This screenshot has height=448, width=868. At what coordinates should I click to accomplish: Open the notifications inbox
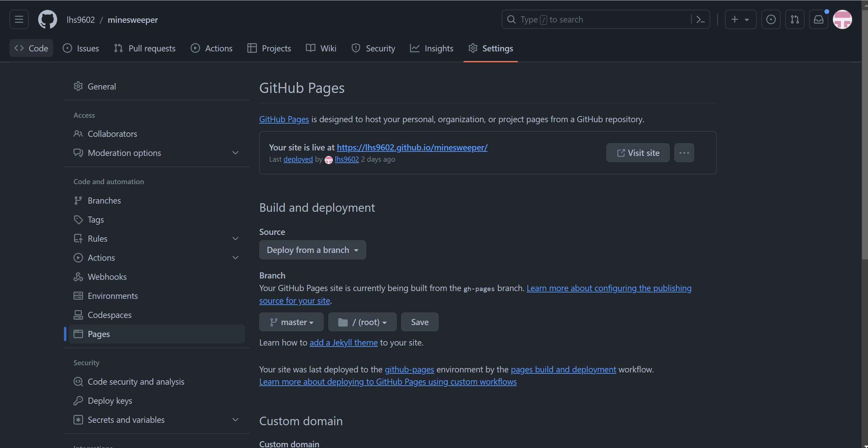(818, 19)
